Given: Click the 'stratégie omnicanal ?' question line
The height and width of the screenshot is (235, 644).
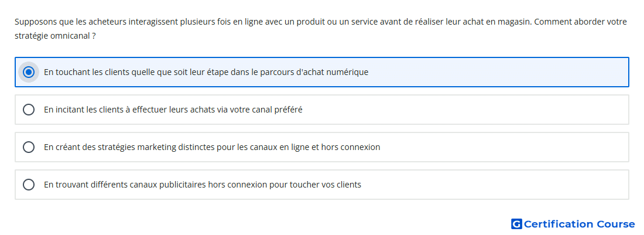Looking at the screenshot, I should coord(55,36).
